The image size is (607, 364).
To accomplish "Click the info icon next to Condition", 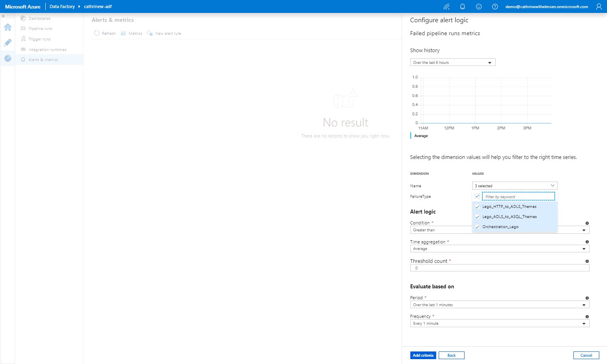I will tap(587, 223).
